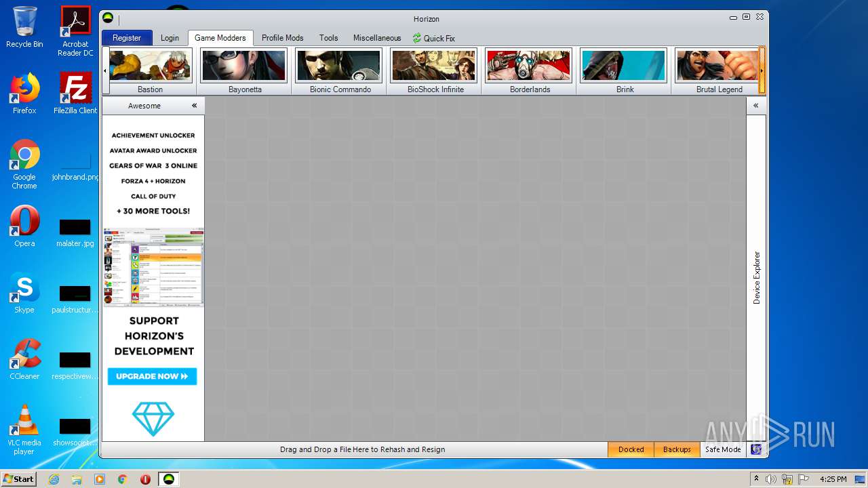868x488 pixels.
Task: Open Chrome from taskbar
Action: [123, 479]
